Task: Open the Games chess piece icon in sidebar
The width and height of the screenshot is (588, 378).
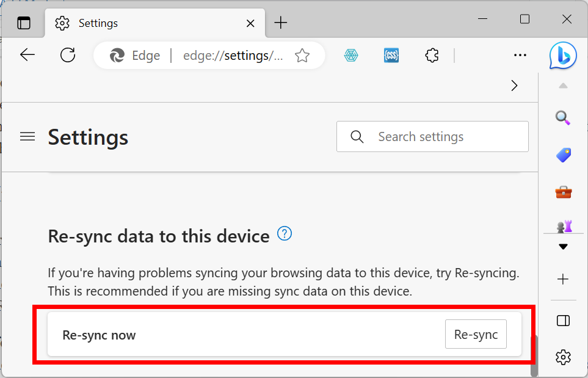Action: [563, 226]
